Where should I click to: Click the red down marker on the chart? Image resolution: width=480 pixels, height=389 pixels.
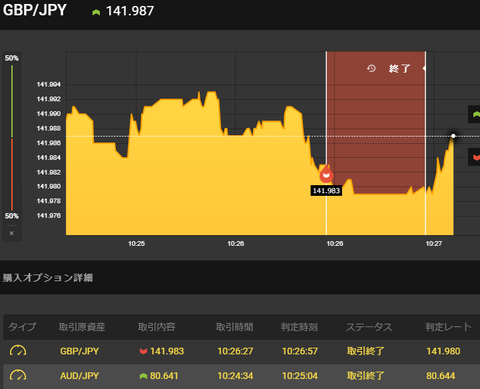point(326,174)
